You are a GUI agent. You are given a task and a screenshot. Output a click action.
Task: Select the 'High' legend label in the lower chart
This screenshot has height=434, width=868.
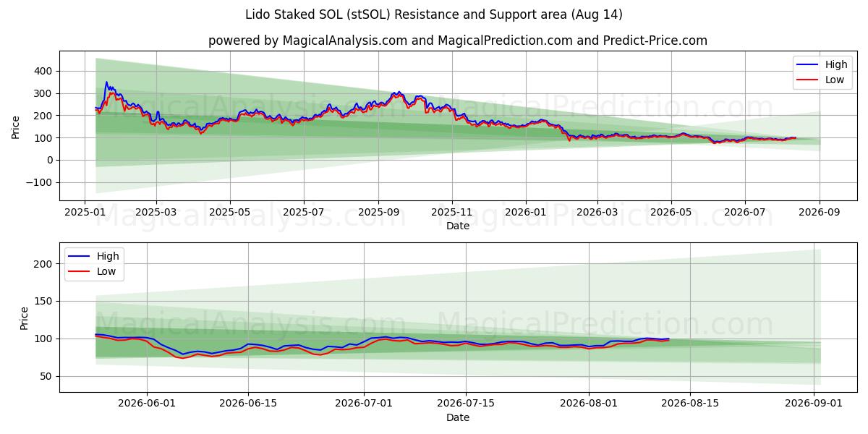(x=109, y=256)
